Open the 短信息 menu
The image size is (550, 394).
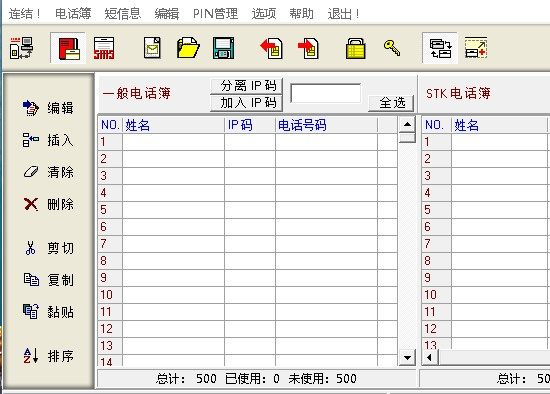point(123,14)
